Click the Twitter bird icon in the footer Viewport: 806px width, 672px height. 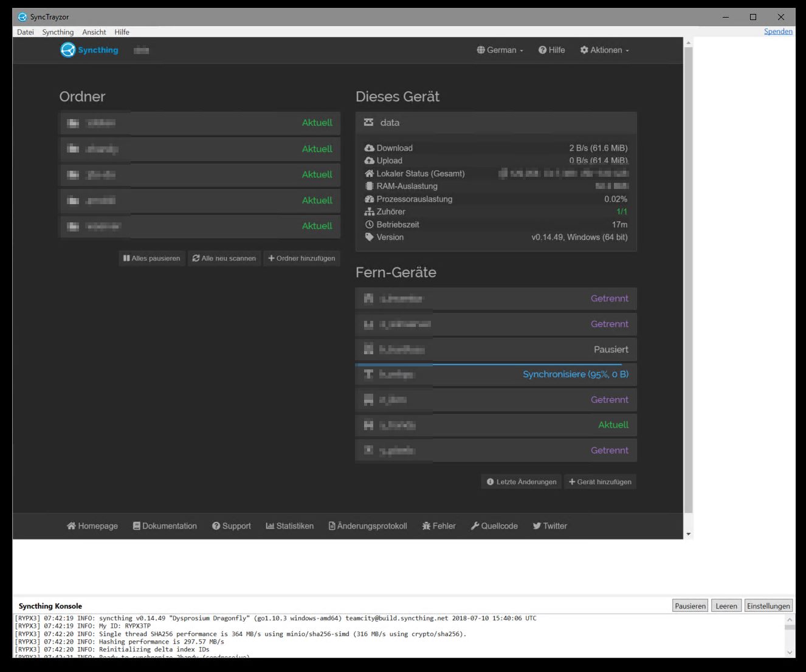(x=536, y=526)
